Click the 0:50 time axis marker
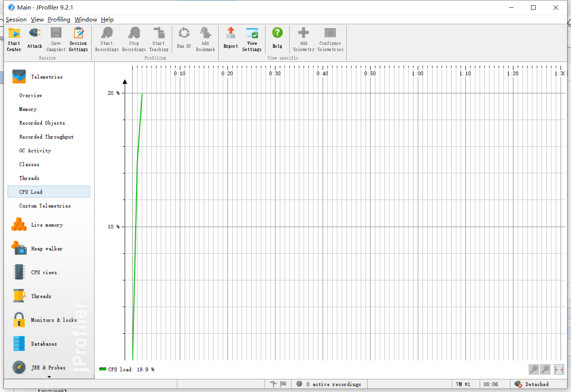 (x=370, y=73)
